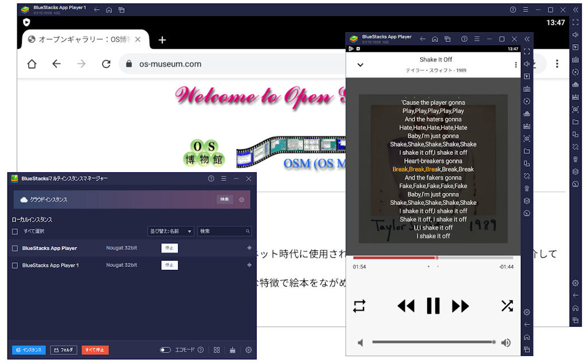This screenshot has height=364, width=588.
Task: Open the hamburger menu in App Player 1 title bar
Action: click(526, 10)
